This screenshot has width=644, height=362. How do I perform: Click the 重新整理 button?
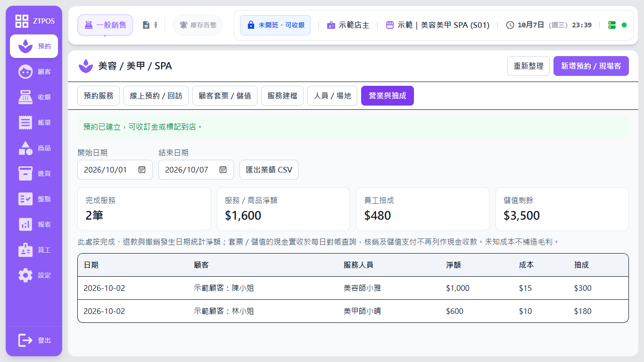pyautogui.click(x=528, y=66)
